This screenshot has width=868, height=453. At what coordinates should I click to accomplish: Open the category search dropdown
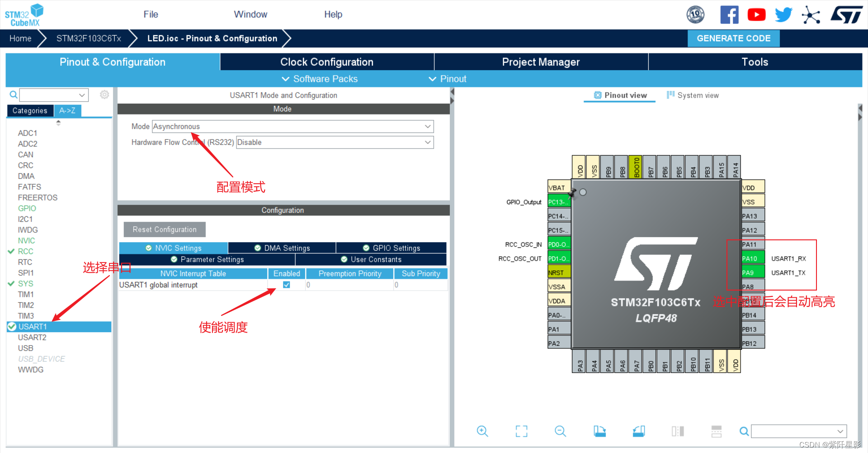[82, 95]
